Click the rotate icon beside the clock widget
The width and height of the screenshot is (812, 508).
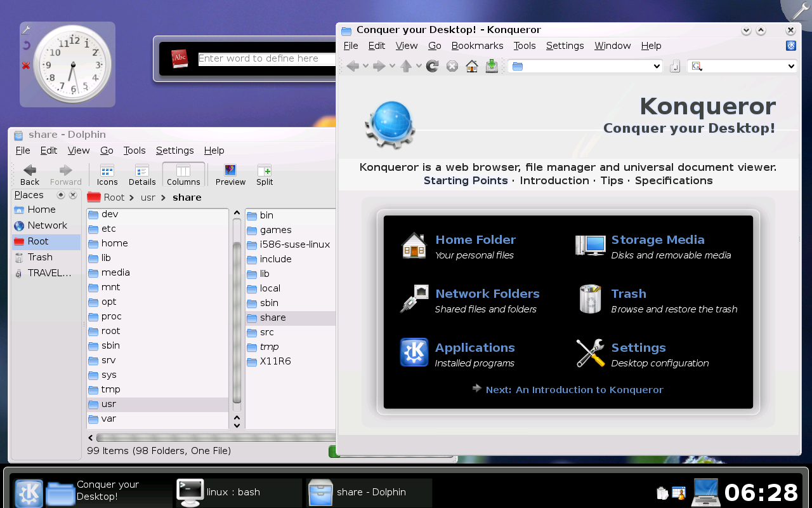pos(26,45)
